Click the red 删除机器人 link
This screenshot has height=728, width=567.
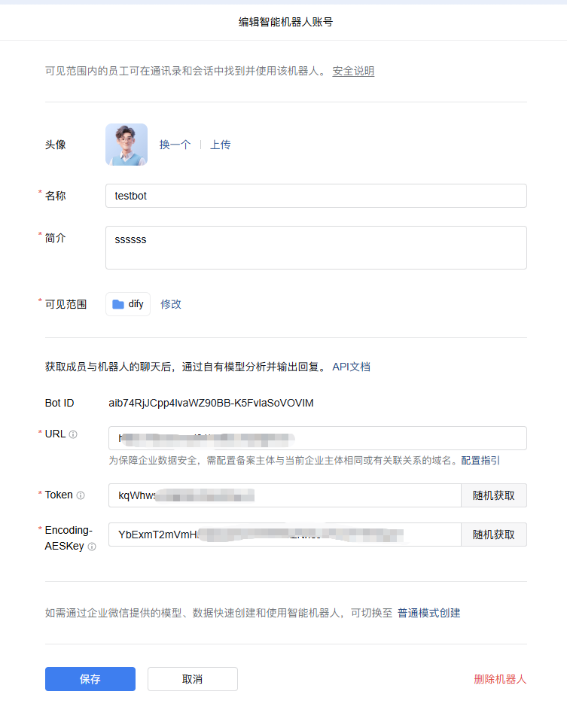tap(500, 679)
